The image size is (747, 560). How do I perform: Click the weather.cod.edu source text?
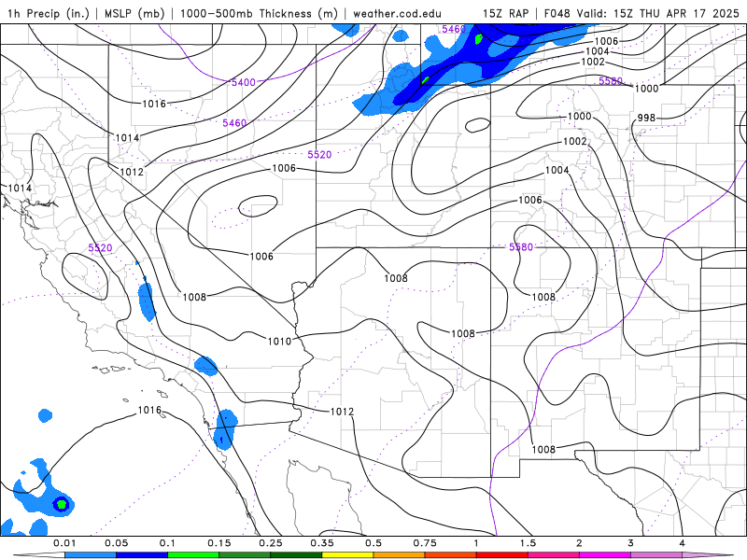397,13
